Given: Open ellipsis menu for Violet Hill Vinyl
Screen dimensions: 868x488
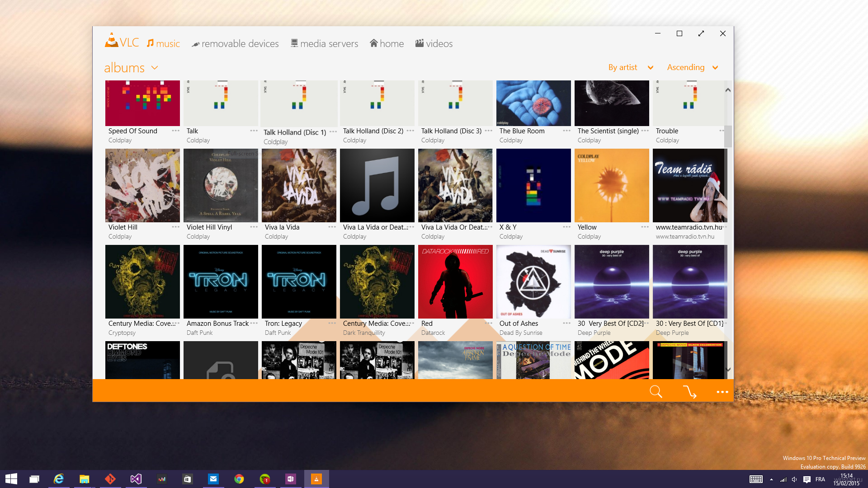Looking at the screenshot, I should pos(254,227).
